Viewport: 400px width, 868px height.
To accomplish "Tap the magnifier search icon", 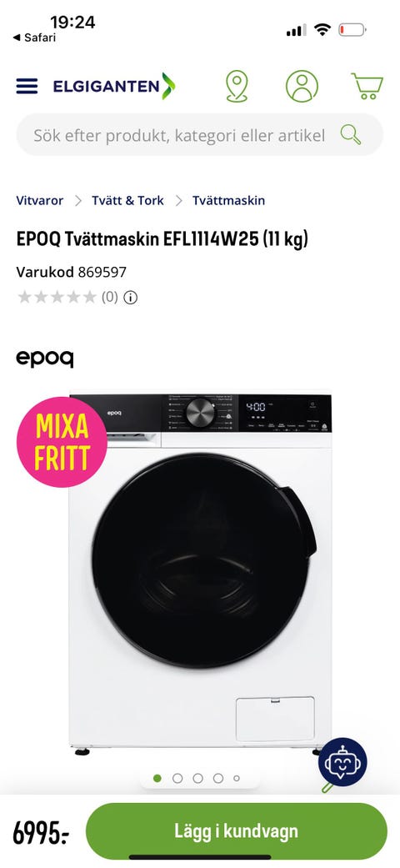I will point(350,134).
